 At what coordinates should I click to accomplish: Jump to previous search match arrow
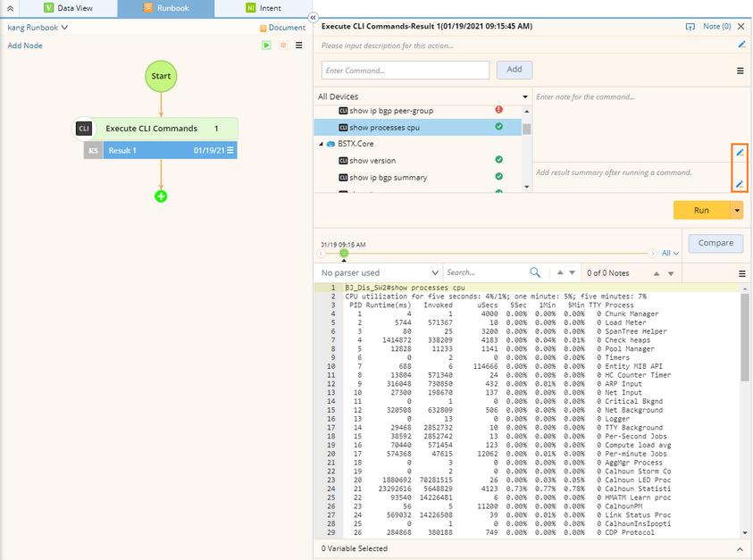coord(560,272)
